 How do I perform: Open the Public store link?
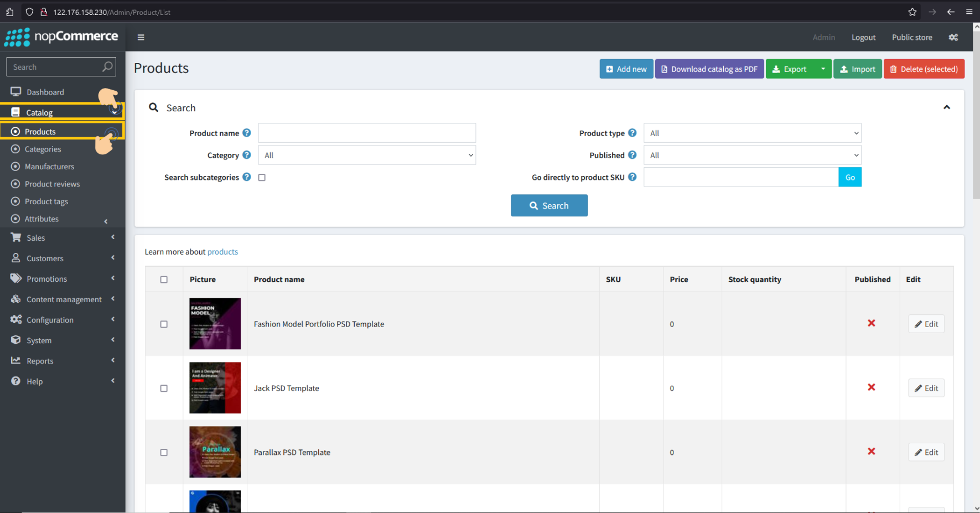[912, 37]
